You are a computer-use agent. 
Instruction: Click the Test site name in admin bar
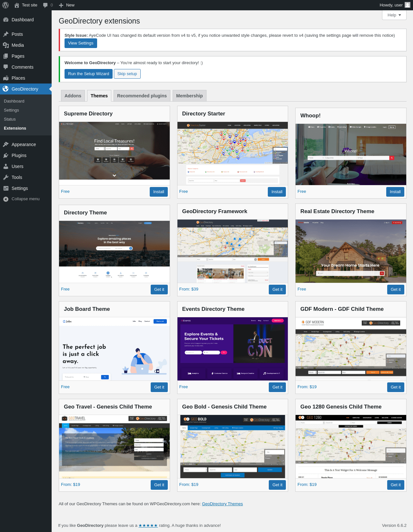coord(30,5)
